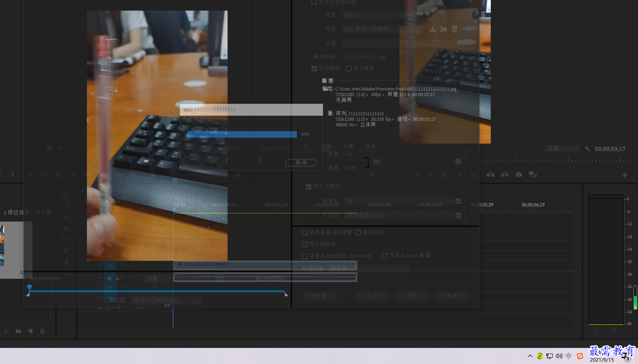Pick the Ripple Edit tool
This screenshot has height=364, width=638.
[x=66, y=218]
